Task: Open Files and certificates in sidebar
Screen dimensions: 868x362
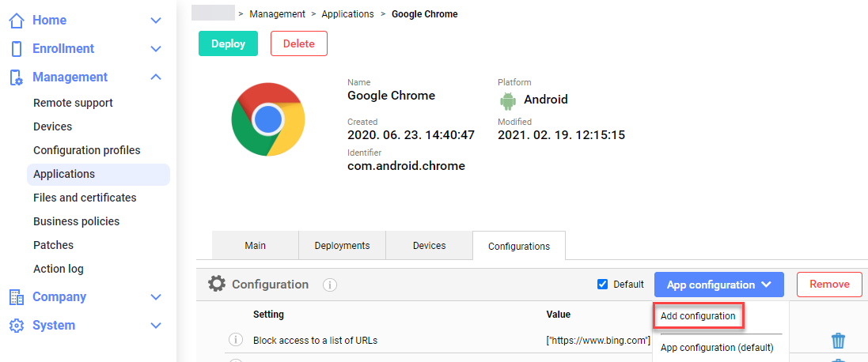Action: point(85,198)
